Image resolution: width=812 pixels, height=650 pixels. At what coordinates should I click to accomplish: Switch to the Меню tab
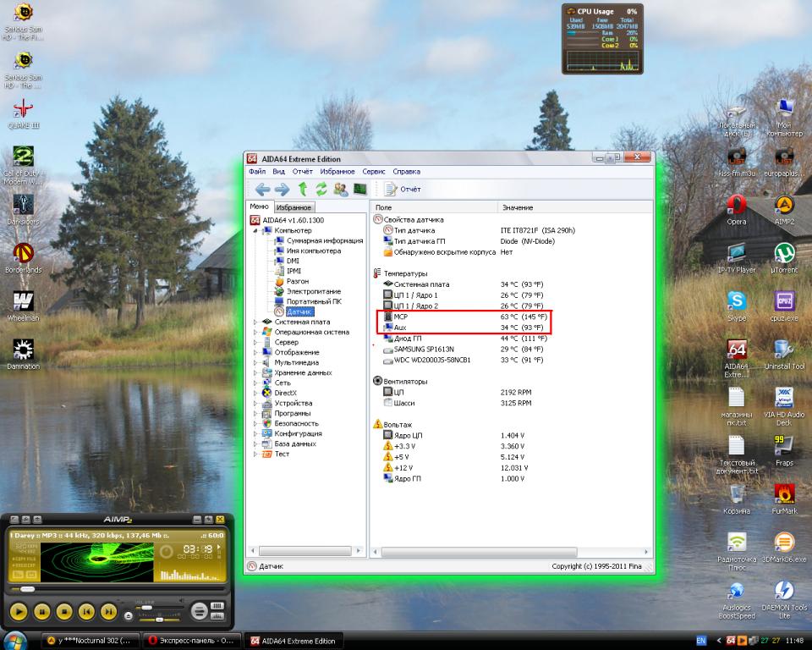click(x=259, y=207)
